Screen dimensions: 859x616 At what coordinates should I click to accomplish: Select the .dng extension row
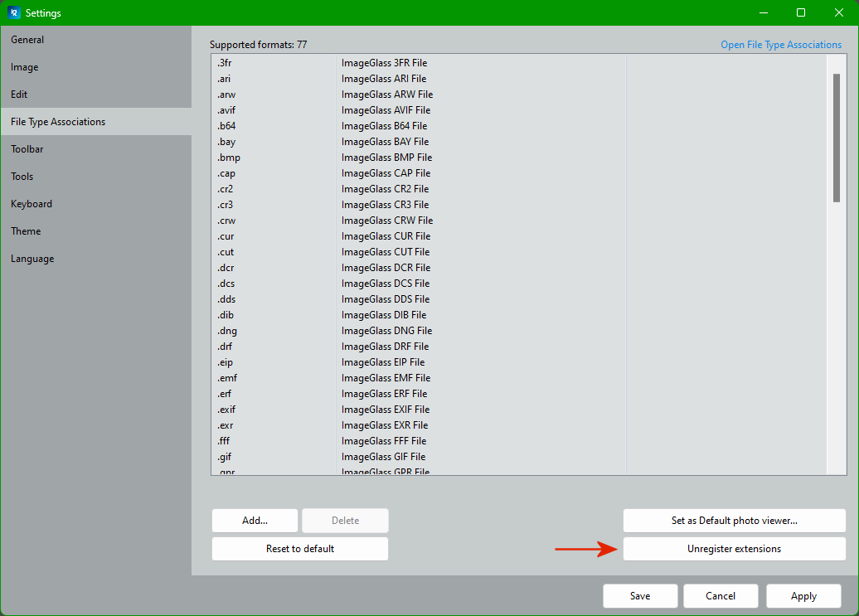[518, 331]
